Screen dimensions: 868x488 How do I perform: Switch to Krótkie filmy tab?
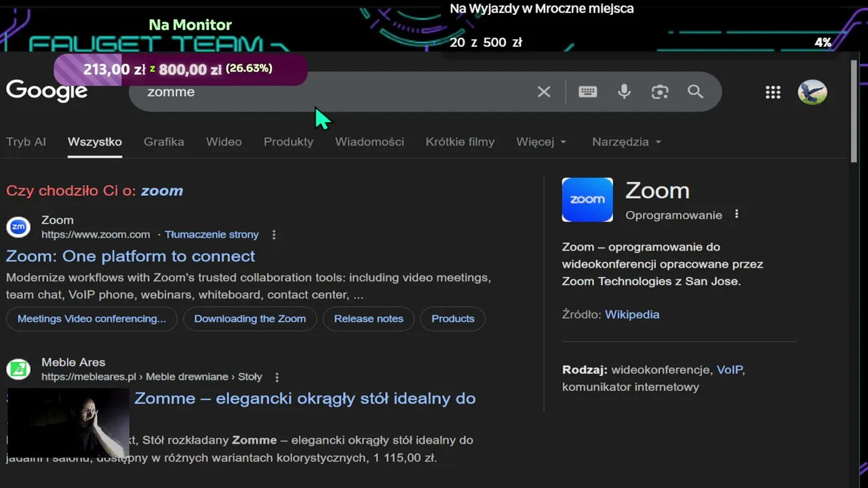460,142
